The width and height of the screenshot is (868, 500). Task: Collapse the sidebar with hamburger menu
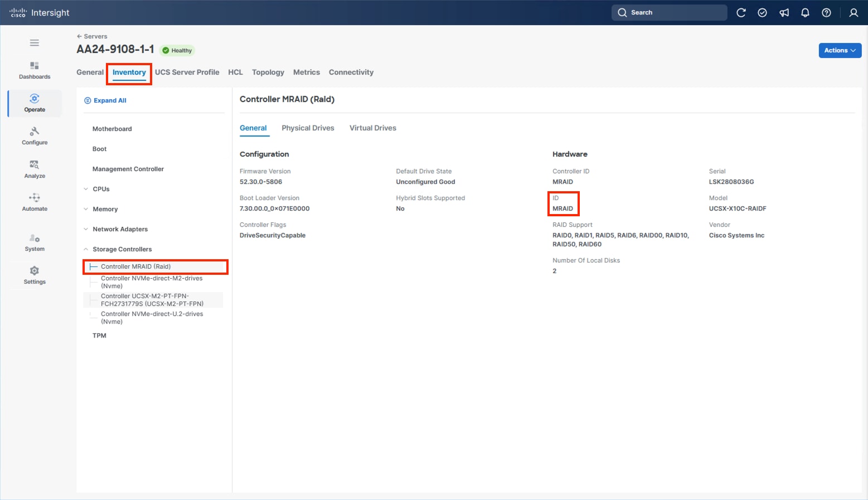(x=34, y=42)
